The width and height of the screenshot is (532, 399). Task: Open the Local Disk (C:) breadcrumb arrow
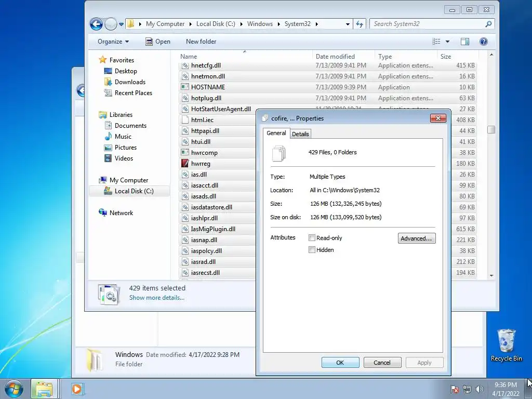(x=241, y=24)
